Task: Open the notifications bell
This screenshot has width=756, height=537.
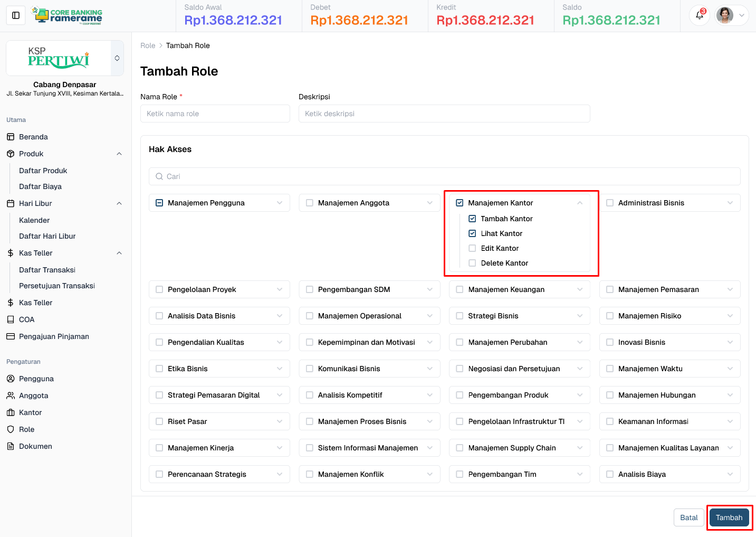Action: pos(700,15)
